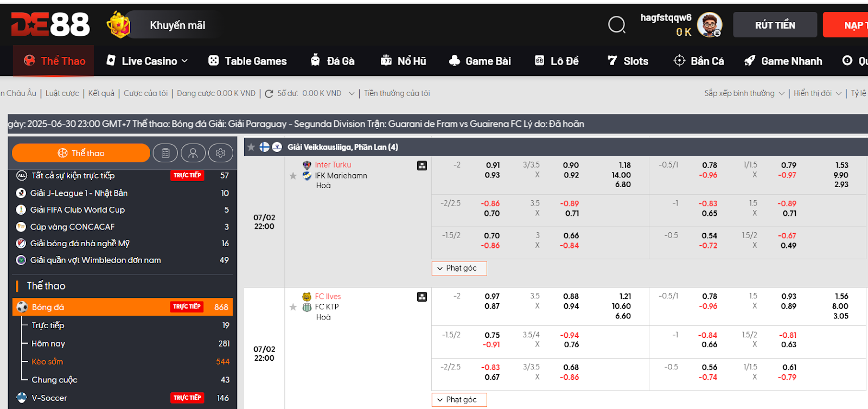This screenshot has width=868, height=409.
Task: Click the search magnifier icon
Action: (616, 24)
